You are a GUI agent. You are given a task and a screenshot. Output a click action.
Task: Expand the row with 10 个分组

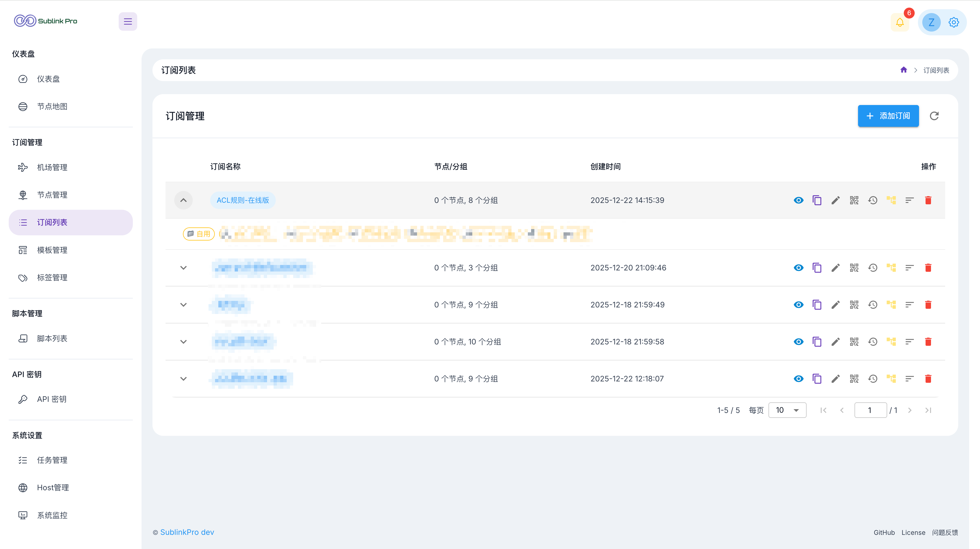pos(183,342)
